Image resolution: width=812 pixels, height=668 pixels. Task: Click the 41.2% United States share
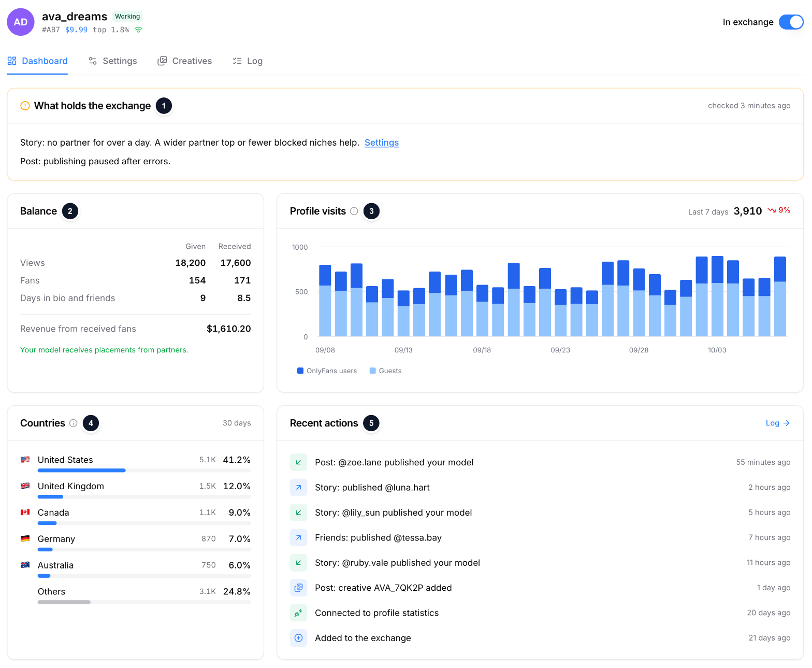click(237, 460)
